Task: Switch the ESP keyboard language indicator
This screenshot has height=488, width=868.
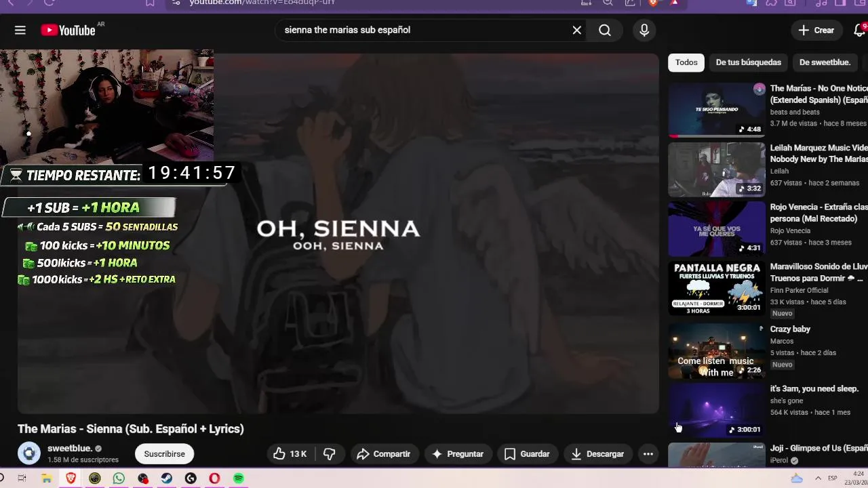Action: pos(833,479)
